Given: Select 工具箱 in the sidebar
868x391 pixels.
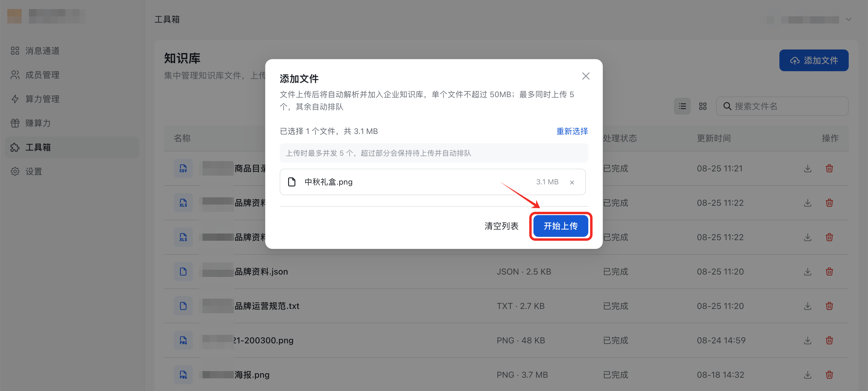Looking at the screenshot, I should coord(72,148).
